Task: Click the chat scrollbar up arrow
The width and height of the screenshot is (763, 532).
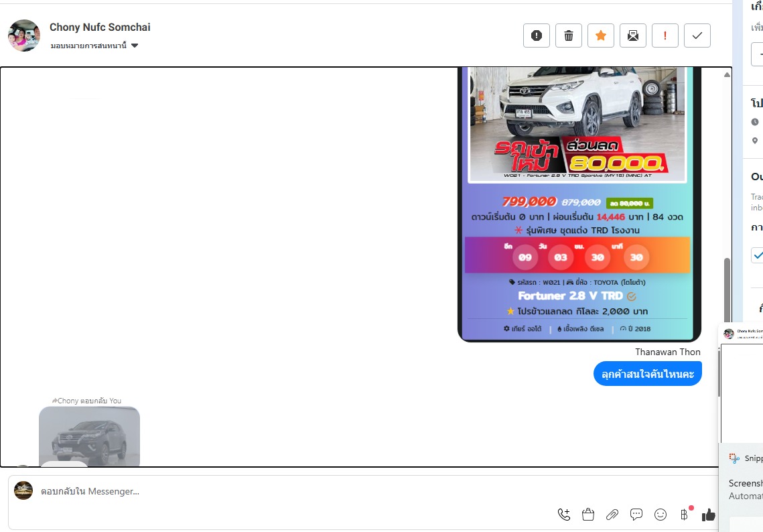Action: point(727,75)
